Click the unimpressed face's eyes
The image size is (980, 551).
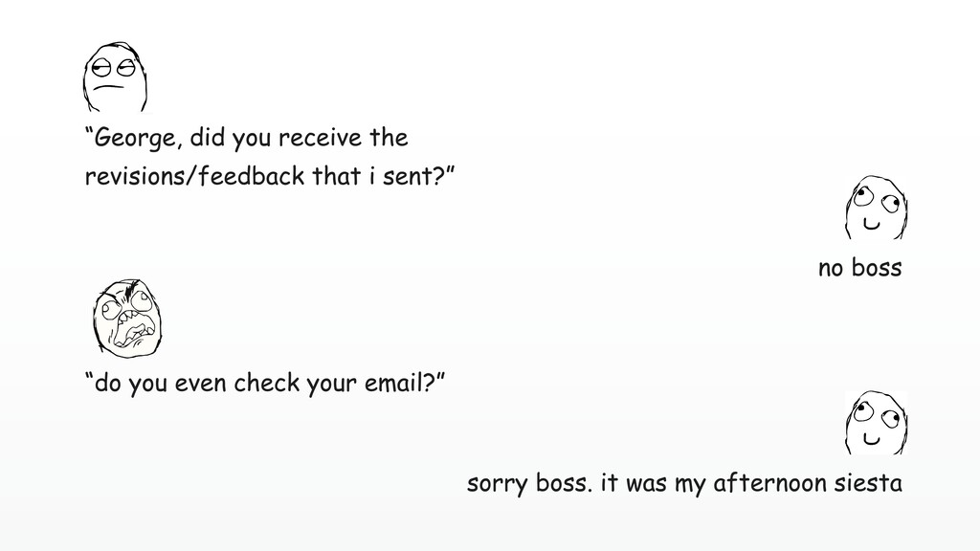coord(114,68)
